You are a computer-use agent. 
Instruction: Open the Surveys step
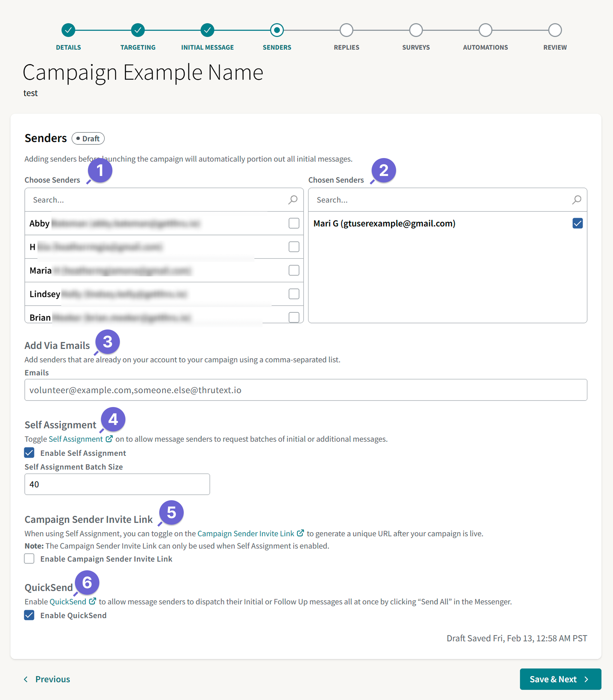(x=416, y=30)
